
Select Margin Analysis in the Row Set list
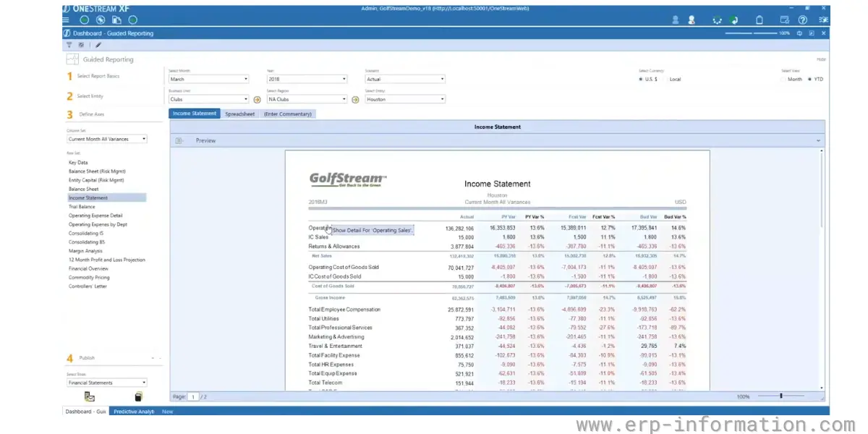click(85, 251)
